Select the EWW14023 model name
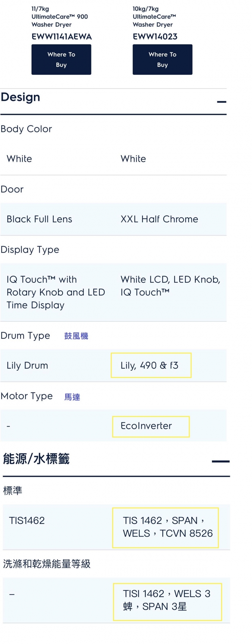Image resolution: width=252 pixels, height=644 pixels. coord(155,37)
